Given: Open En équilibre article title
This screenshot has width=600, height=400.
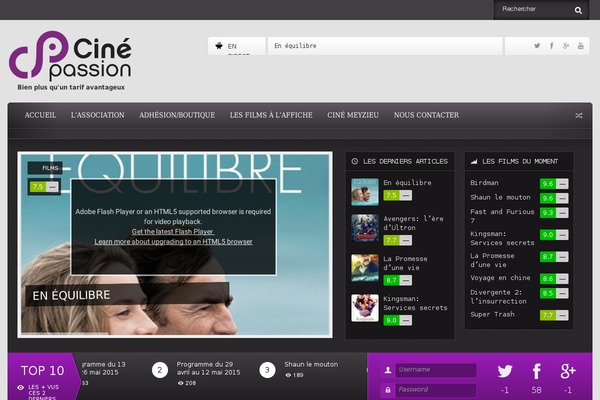Looking at the screenshot, I should tap(407, 183).
